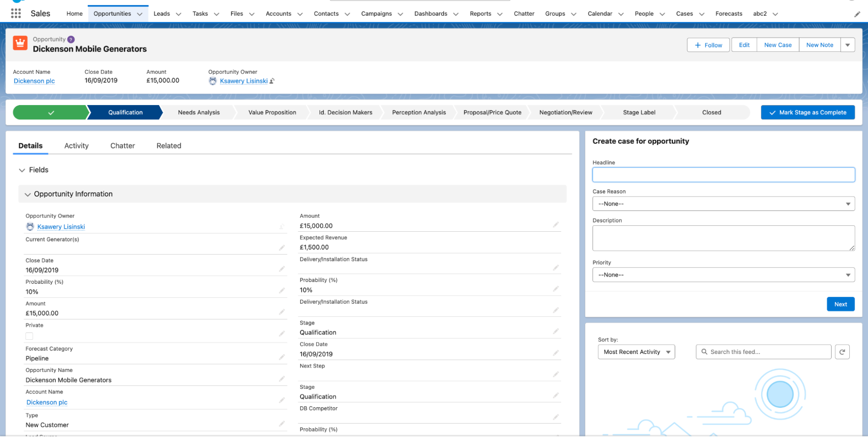The image size is (868, 437).
Task: Open the Sort by Most Recent Activity dropdown
Action: coord(636,352)
